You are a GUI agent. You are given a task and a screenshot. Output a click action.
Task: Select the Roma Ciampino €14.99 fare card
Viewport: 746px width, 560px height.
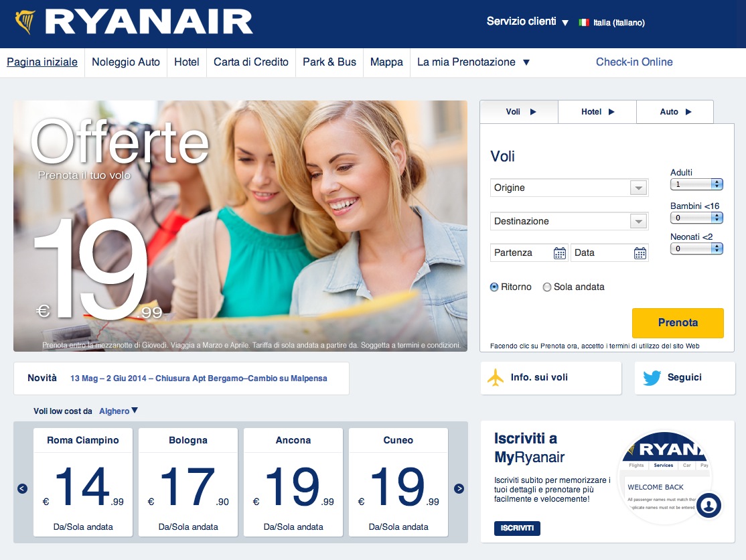point(83,482)
